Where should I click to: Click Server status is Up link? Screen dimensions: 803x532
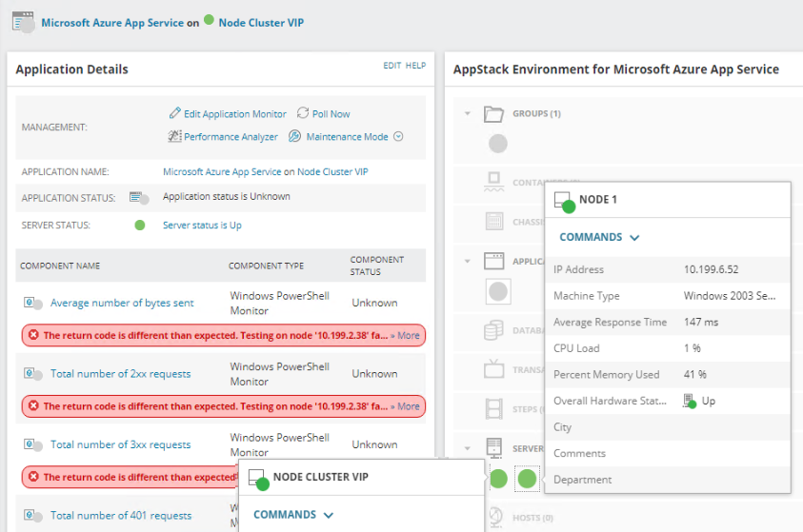[x=202, y=225]
